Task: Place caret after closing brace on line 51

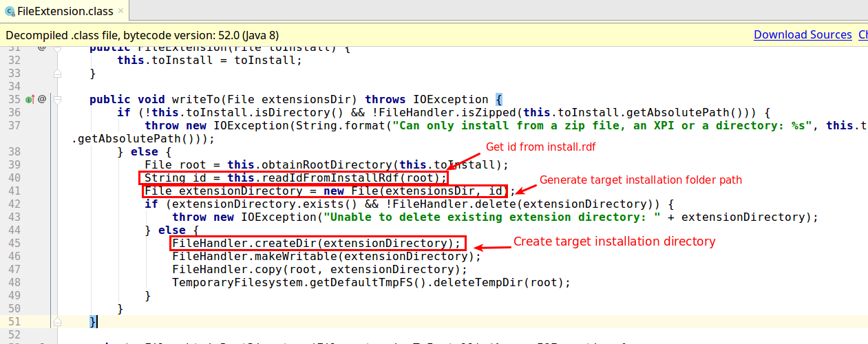Action: coord(98,321)
